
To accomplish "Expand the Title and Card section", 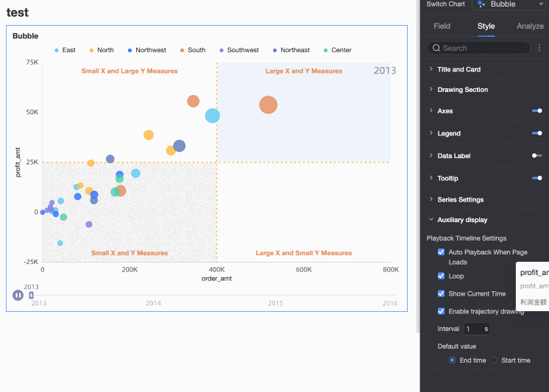I will 458,69.
